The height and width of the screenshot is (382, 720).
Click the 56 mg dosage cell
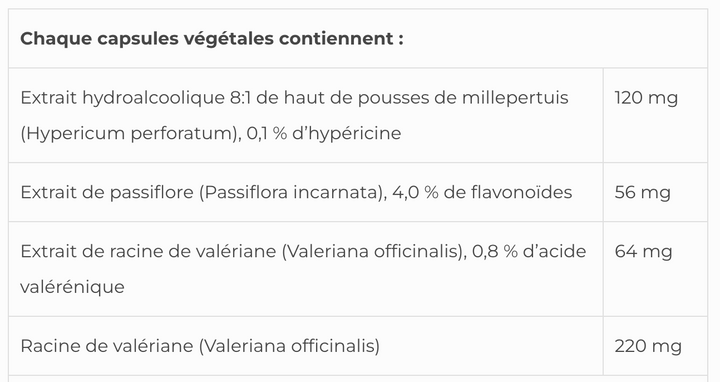(x=642, y=192)
